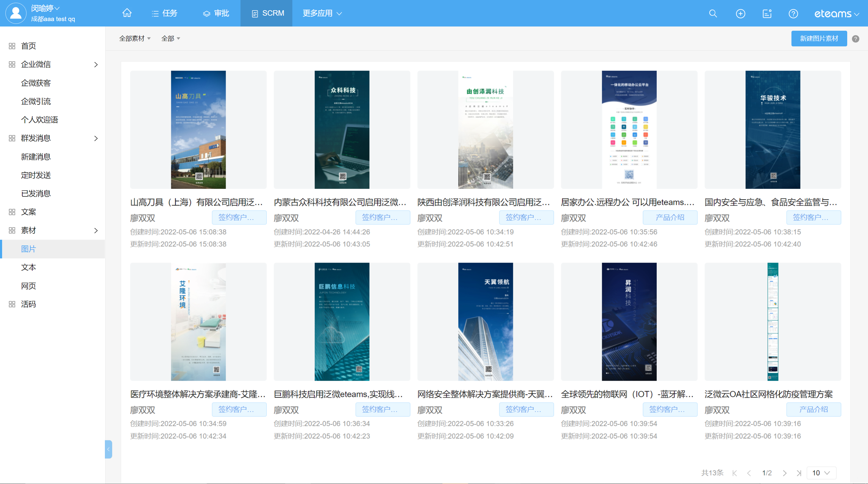The image size is (868, 484).
Task: Click the 共13条 total count text
Action: coord(712,473)
